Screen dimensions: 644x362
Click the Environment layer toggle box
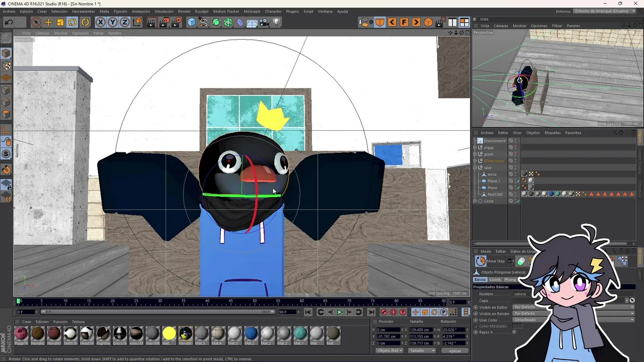click(x=511, y=141)
